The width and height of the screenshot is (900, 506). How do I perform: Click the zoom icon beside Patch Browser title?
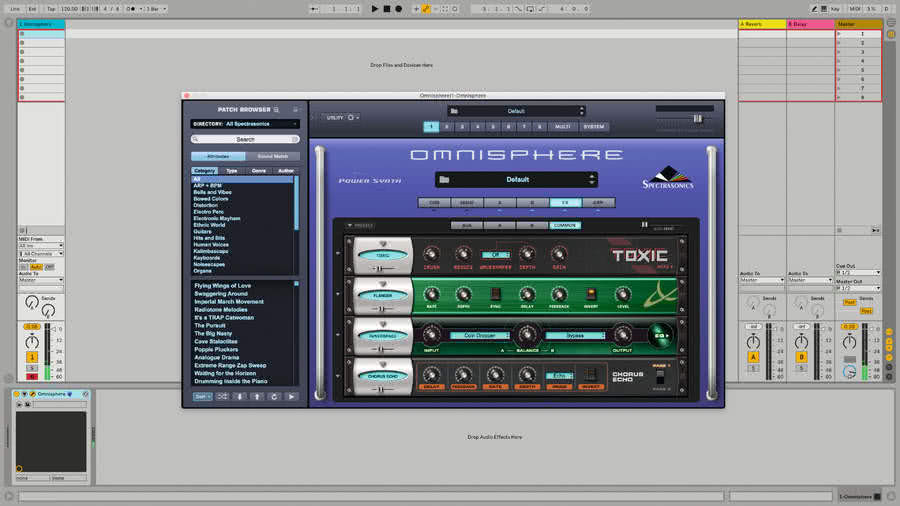click(276, 110)
